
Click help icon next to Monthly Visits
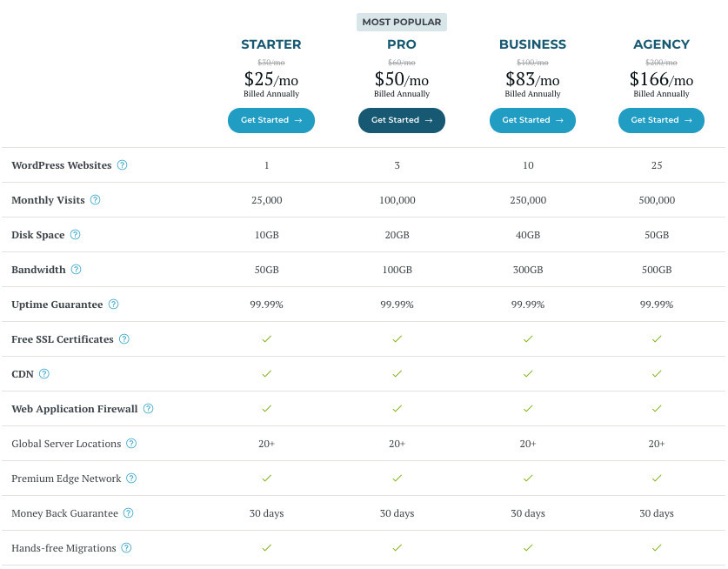click(95, 200)
